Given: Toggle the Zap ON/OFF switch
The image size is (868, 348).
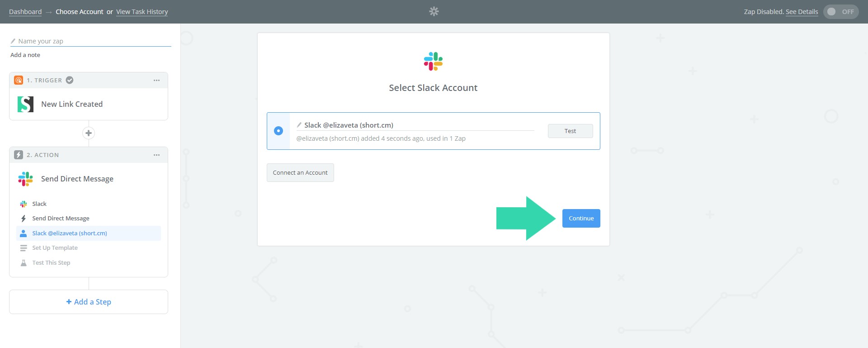Looking at the screenshot, I should (840, 12).
